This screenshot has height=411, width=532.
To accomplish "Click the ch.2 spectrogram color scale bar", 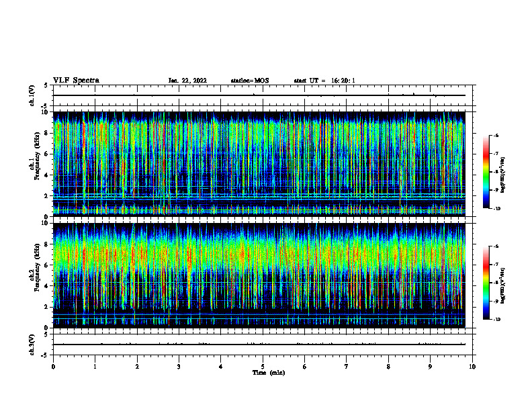I will [486, 283].
